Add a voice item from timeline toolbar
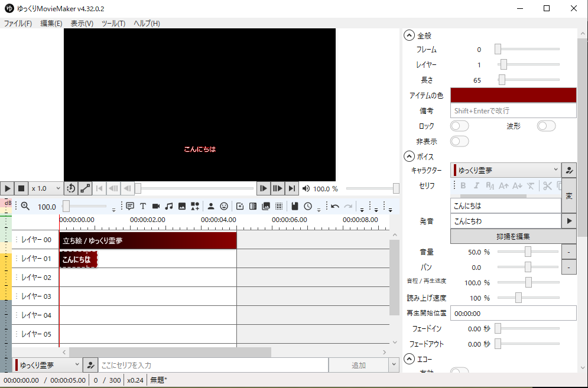Screen dimensions: 588x388 (130, 206)
